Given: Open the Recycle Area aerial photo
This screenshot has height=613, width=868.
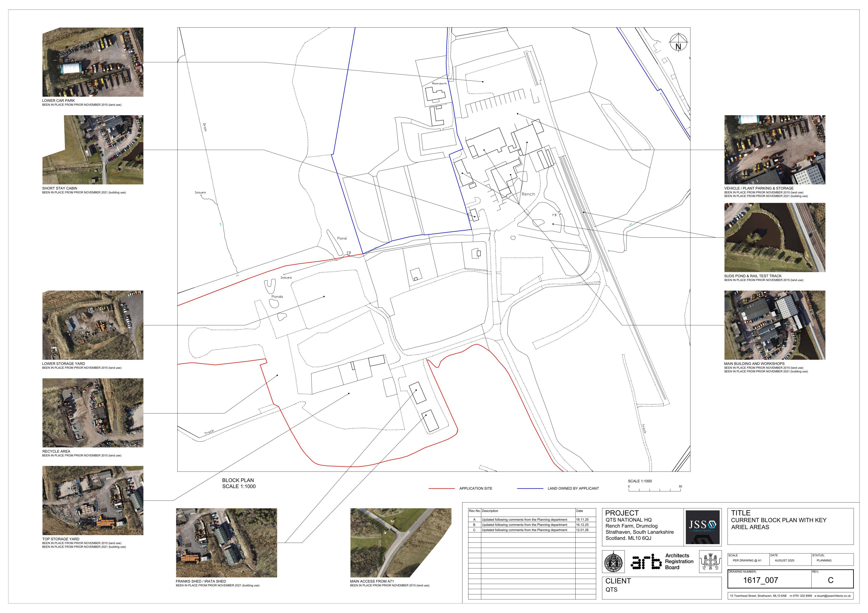Looking at the screenshot, I should tap(93, 413).
